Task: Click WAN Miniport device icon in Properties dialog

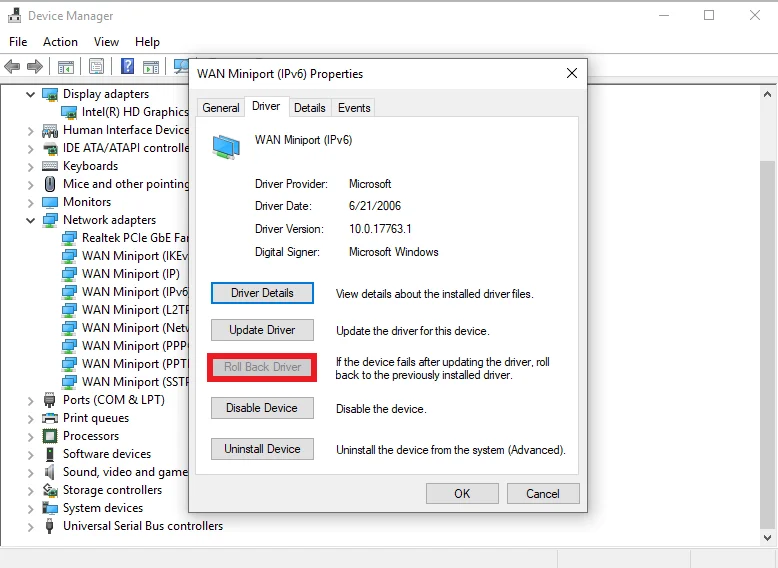Action: point(226,147)
